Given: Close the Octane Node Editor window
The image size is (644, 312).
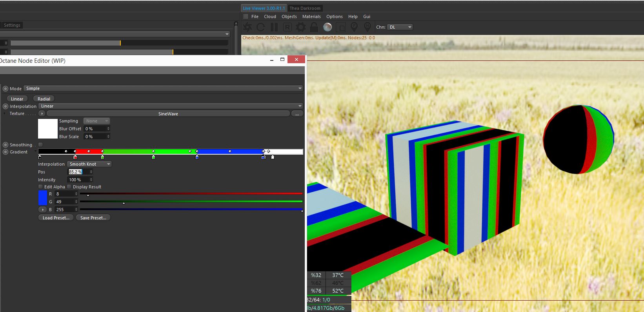Looking at the screenshot, I should pos(296,60).
